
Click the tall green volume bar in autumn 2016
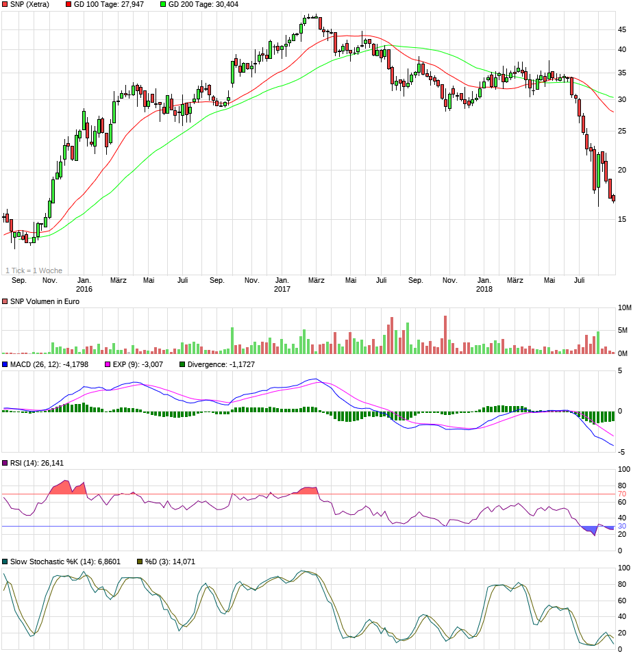tap(232, 340)
